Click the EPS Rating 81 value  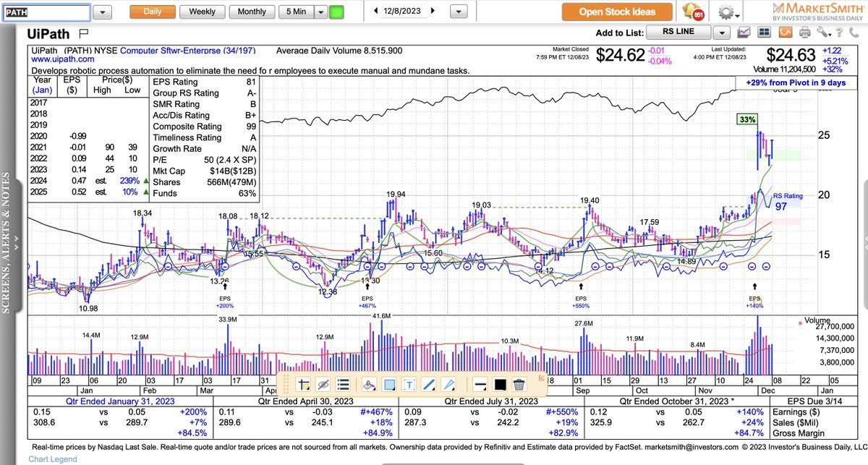(250, 82)
